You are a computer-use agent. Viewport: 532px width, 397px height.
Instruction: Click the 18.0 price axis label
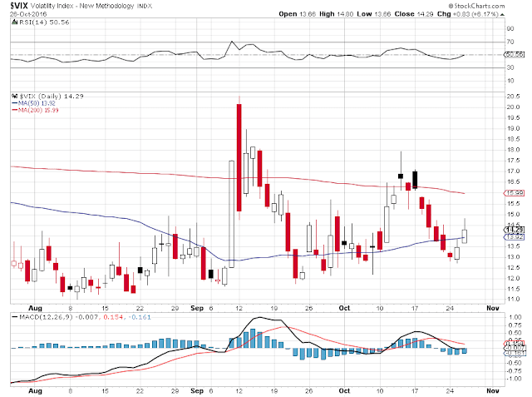(x=513, y=150)
